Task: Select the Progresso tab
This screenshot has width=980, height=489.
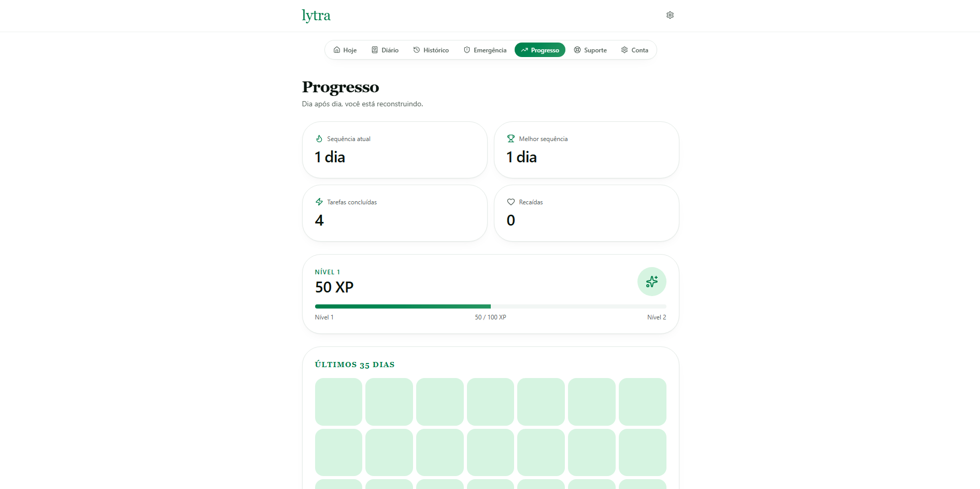Action: 540,50
